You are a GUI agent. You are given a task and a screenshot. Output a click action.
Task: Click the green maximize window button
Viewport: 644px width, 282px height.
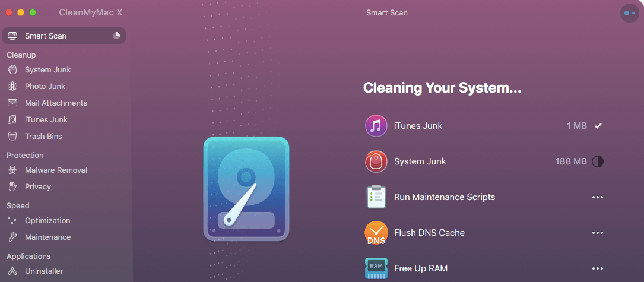pos(33,12)
